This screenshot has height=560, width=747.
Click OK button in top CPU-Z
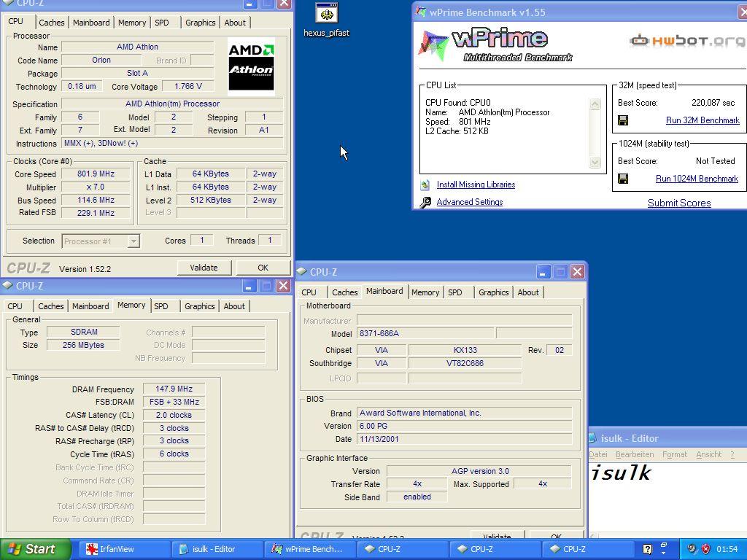[x=263, y=268]
